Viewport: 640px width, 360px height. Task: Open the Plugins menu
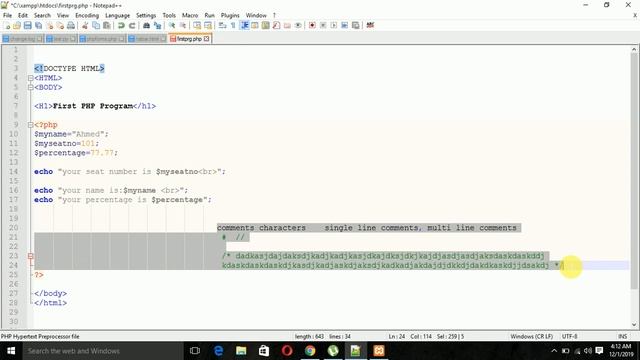click(x=230, y=16)
